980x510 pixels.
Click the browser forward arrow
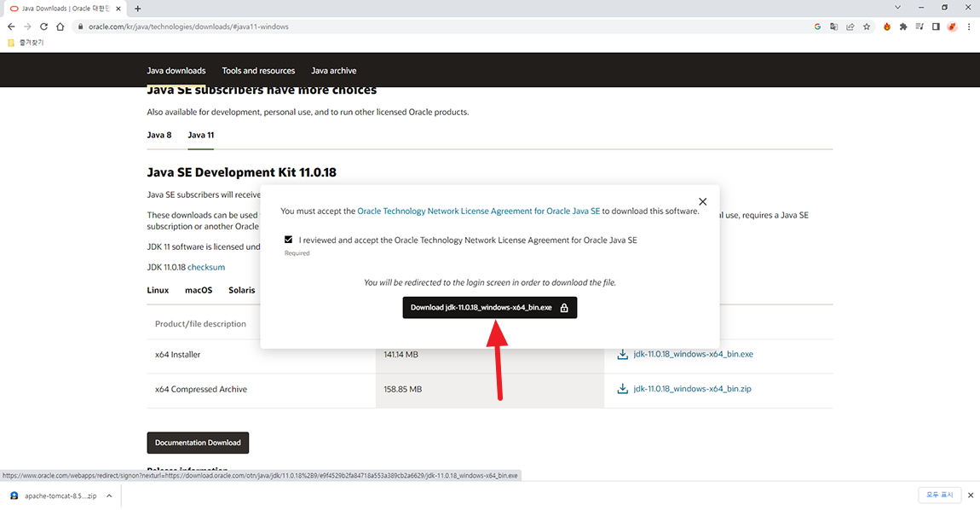click(27, 27)
